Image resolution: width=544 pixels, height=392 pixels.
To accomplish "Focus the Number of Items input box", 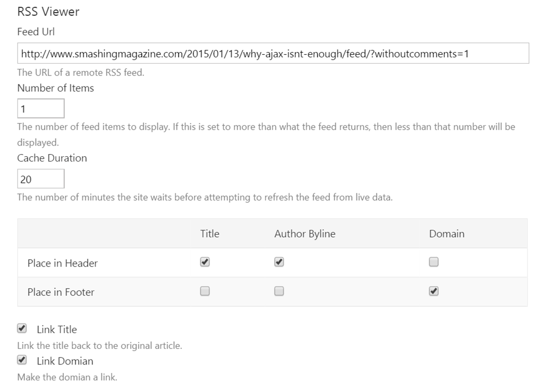I will (41, 109).
